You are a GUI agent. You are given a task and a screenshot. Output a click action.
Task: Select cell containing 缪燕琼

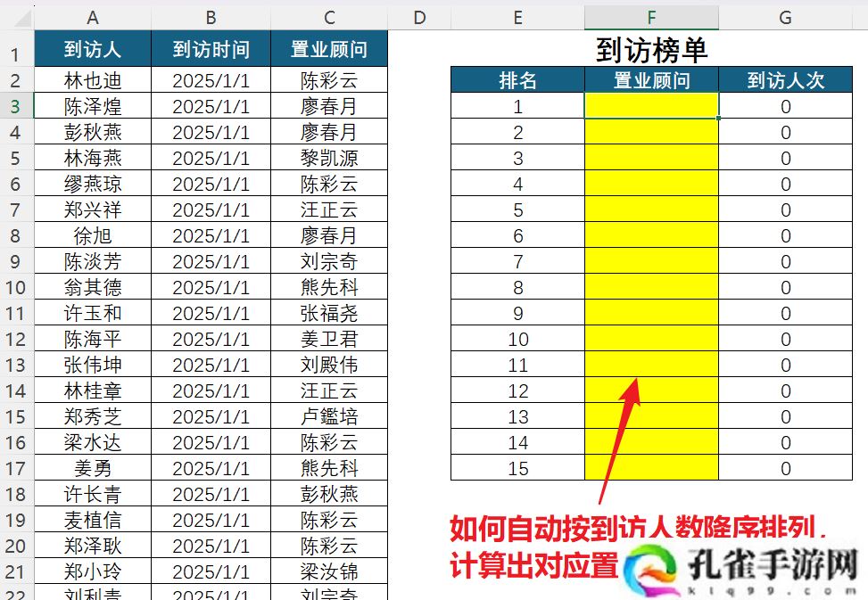pos(93,184)
